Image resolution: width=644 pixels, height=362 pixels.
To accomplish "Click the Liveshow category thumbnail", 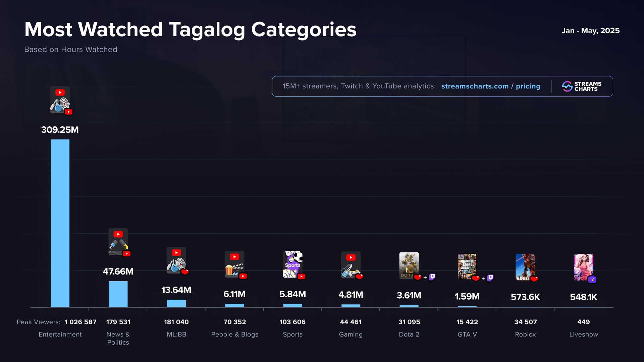I will [x=583, y=267].
